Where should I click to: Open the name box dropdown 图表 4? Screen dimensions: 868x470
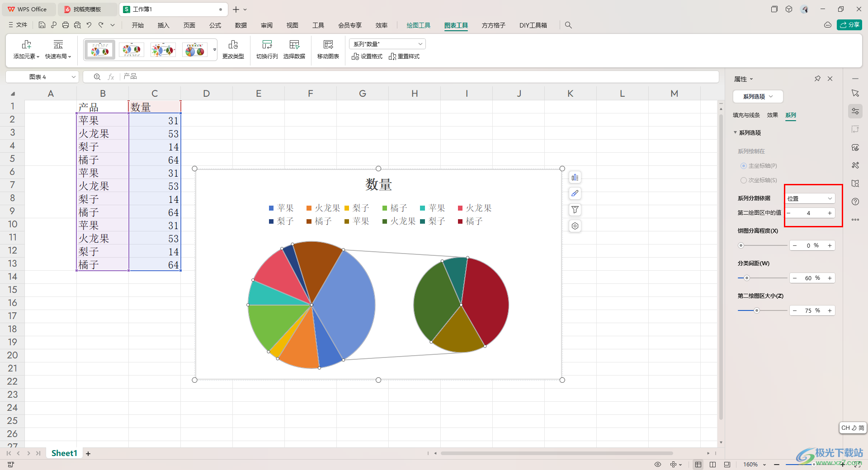(73, 77)
